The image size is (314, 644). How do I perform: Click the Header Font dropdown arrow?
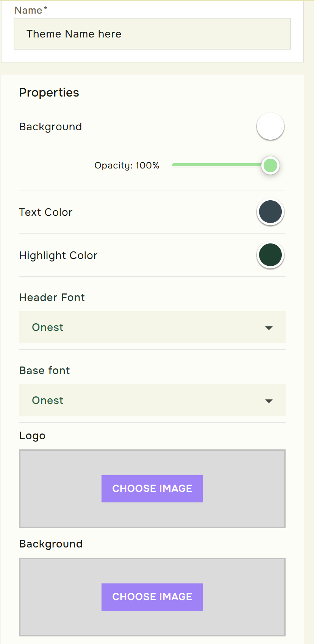coord(269,328)
